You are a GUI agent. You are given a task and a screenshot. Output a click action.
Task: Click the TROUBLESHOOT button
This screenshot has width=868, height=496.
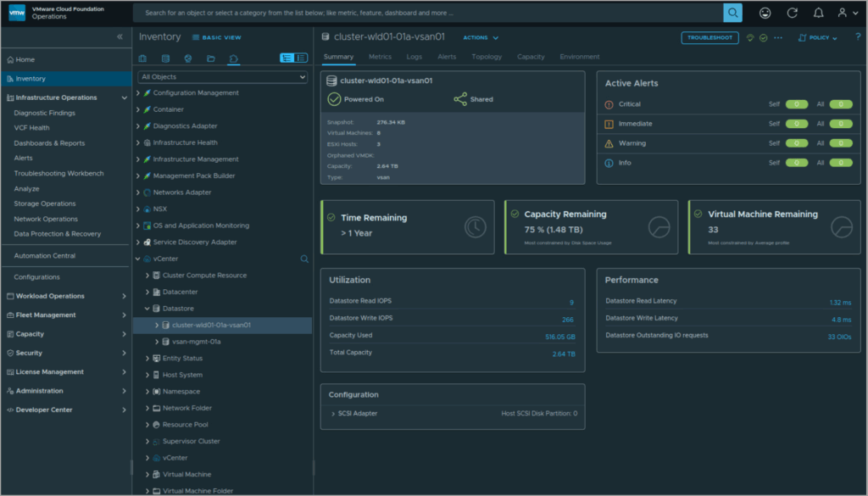(709, 37)
